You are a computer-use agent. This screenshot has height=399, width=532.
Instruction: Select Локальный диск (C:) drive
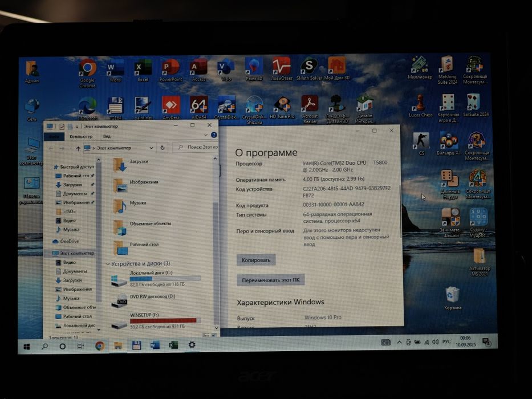(x=156, y=279)
